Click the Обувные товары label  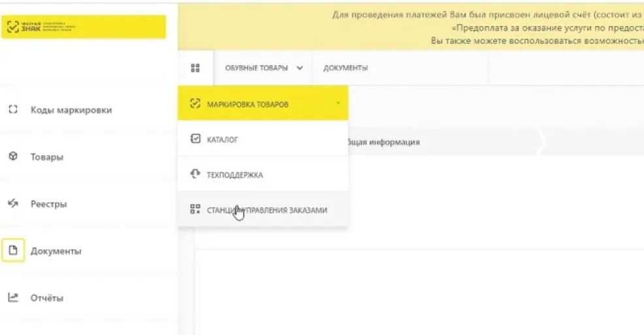[x=256, y=68]
